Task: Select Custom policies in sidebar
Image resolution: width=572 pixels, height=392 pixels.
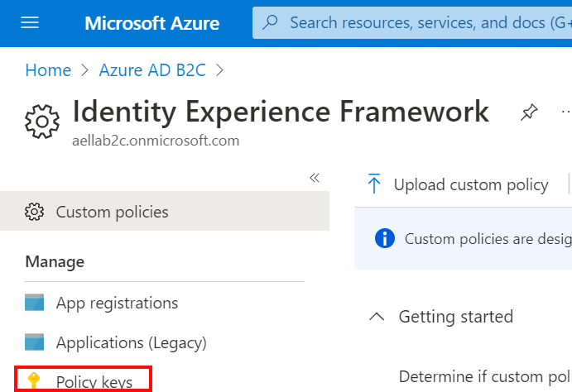Action: (112, 213)
